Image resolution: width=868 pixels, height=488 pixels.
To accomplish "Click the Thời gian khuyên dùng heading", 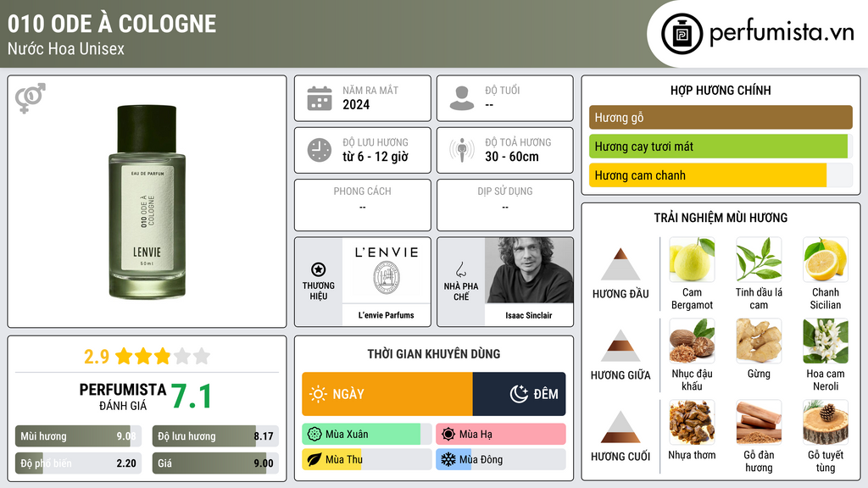I will tap(434, 354).
